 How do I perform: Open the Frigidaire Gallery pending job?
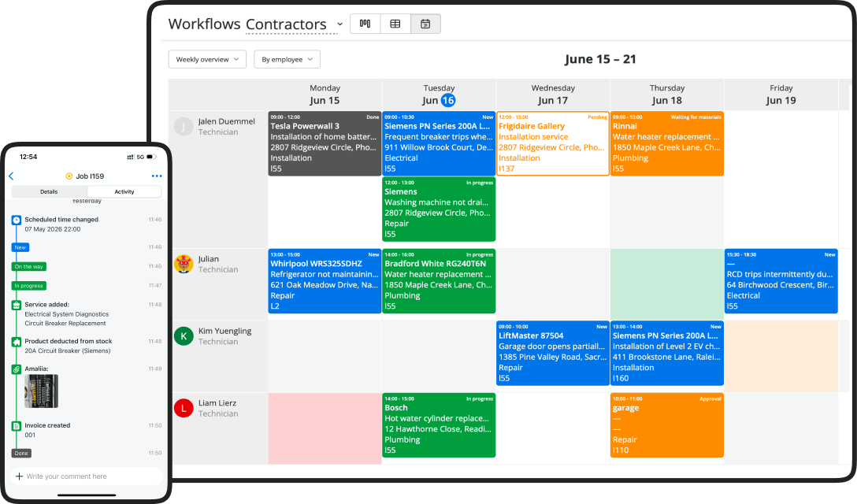[x=553, y=144]
